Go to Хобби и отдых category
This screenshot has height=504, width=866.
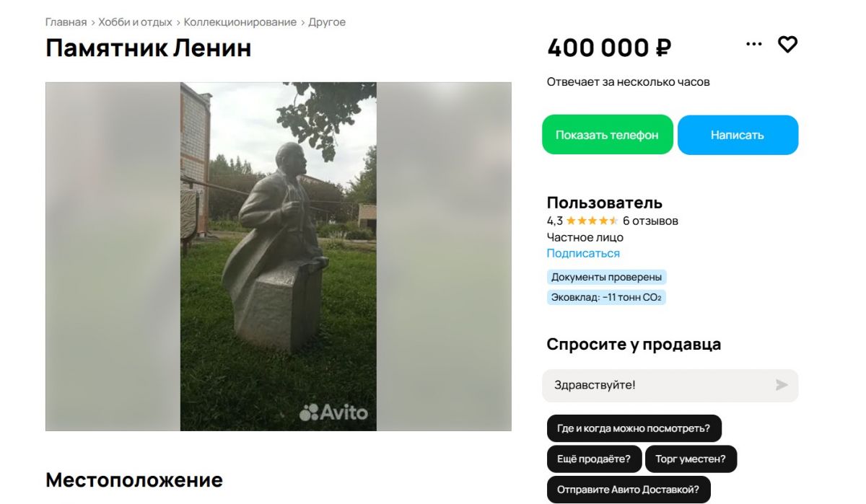click(136, 22)
